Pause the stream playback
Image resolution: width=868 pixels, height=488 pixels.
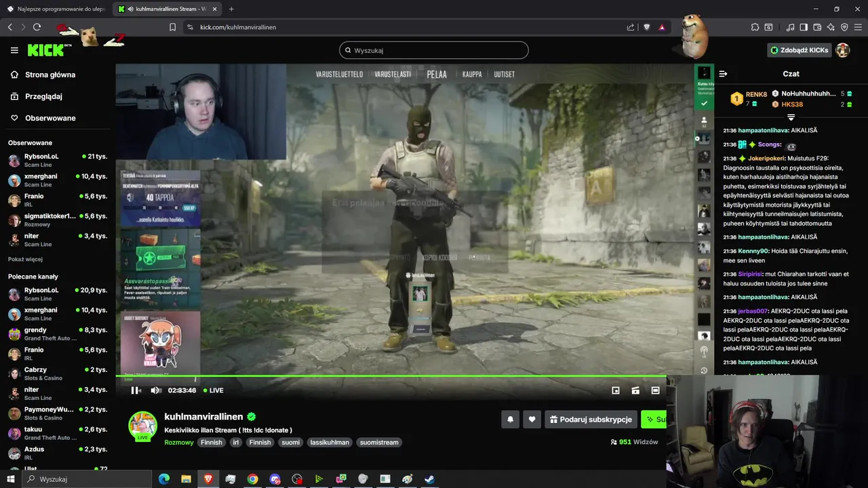(135, 390)
